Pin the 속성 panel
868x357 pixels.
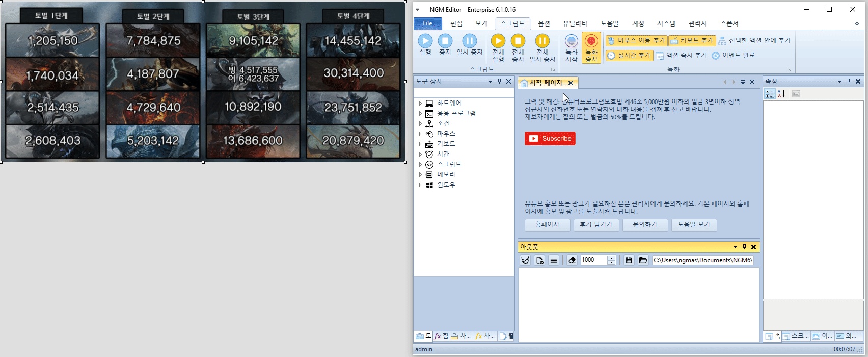tap(849, 82)
